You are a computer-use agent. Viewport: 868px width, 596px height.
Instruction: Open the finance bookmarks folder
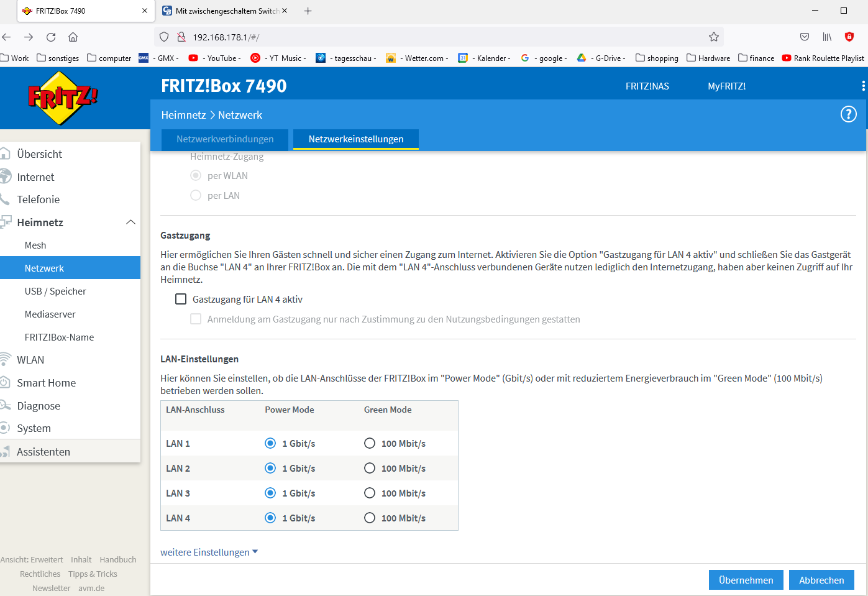pos(756,58)
